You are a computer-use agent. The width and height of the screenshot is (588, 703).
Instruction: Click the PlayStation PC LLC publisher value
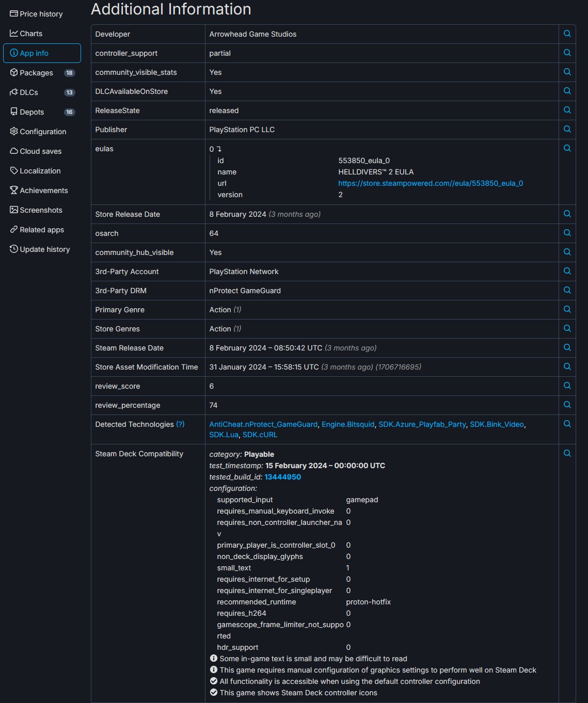[x=242, y=130]
